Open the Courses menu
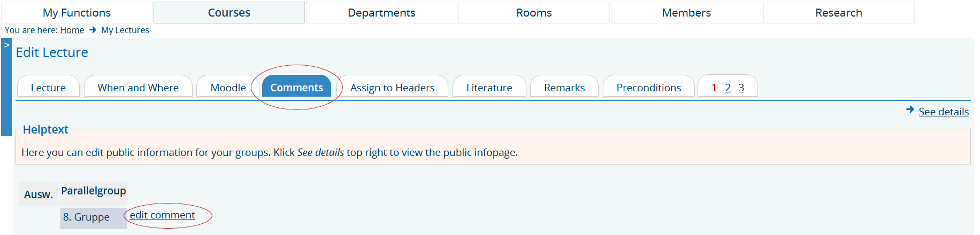980x235 pixels. click(229, 13)
